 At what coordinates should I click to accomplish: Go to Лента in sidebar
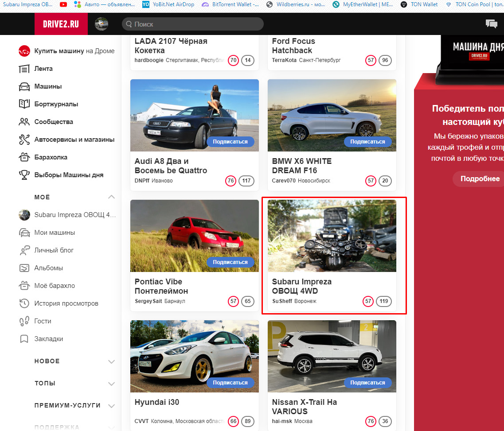(43, 69)
